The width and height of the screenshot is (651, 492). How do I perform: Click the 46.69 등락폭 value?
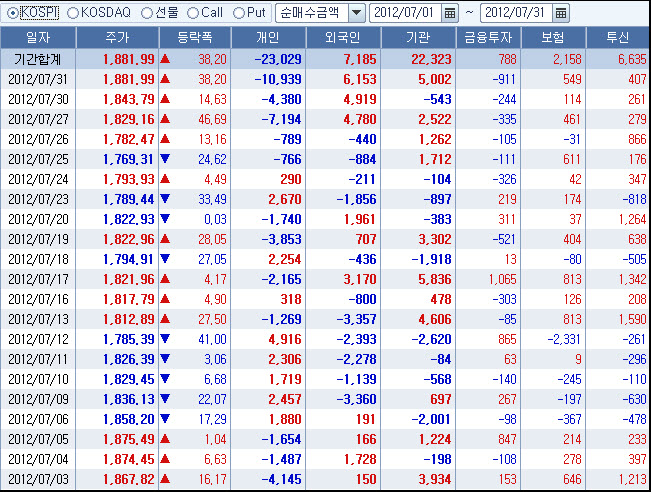pyautogui.click(x=213, y=120)
